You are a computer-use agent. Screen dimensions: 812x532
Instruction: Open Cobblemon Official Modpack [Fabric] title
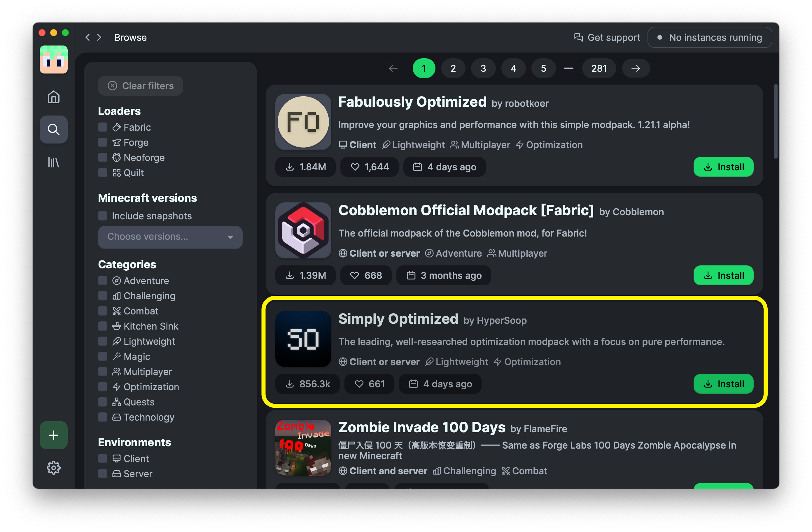tap(466, 211)
